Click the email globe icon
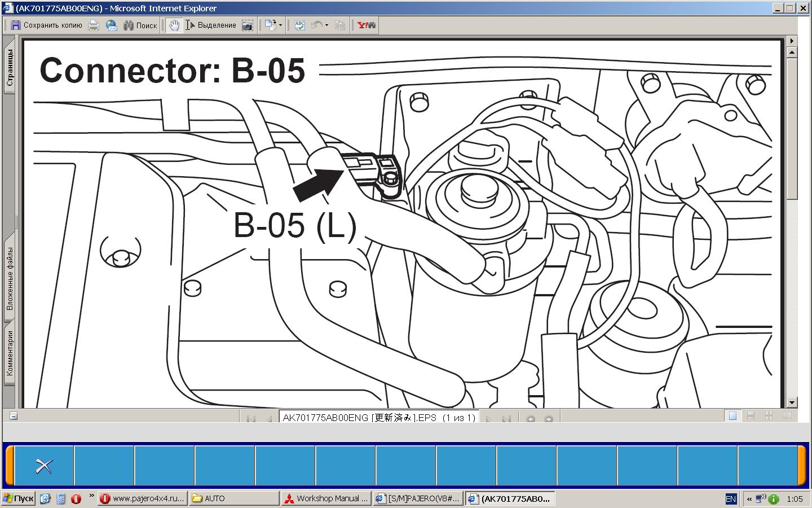Viewport: 812px width, 508px height. [x=112, y=25]
